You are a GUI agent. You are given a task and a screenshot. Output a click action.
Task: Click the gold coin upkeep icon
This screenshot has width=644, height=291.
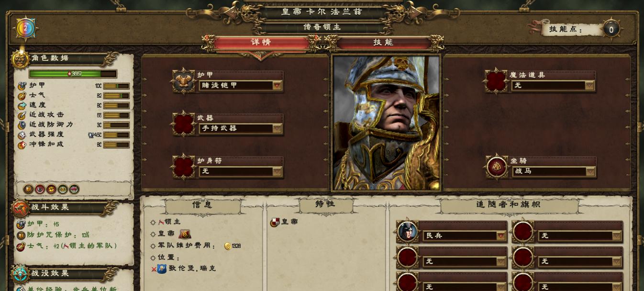tap(228, 246)
